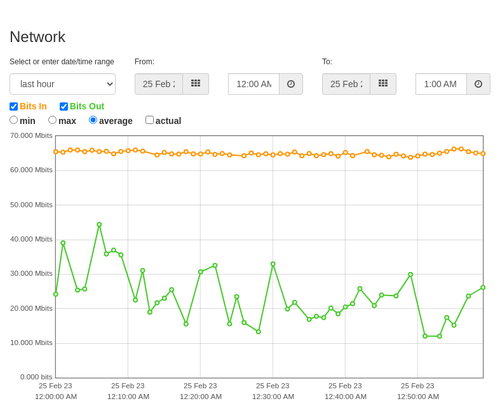The width and height of the screenshot is (500, 403).
Task: Click the 12:00:00 AM time axis label
Action: pos(56,391)
